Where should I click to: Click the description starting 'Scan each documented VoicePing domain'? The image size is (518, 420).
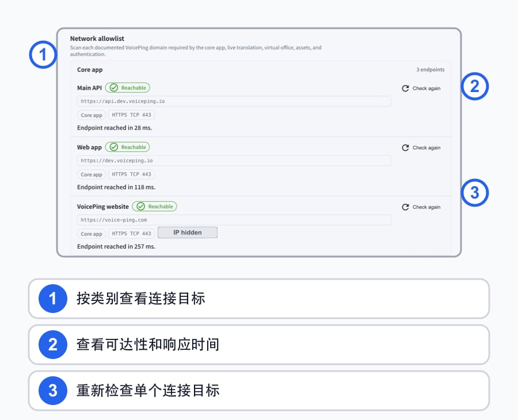tap(196, 51)
